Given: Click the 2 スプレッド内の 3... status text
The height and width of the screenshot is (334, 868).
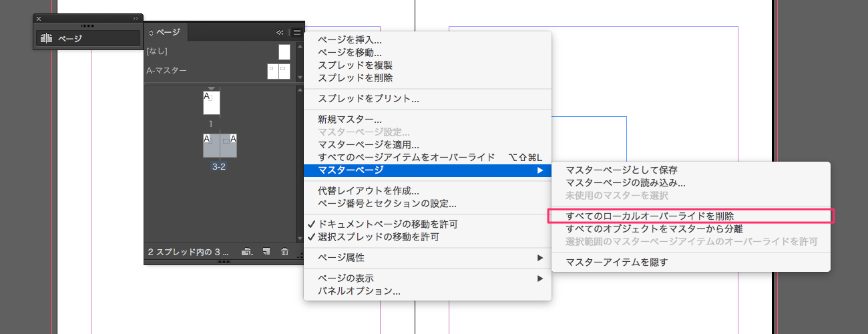Looking at the screenshot, I should (188, 253).
